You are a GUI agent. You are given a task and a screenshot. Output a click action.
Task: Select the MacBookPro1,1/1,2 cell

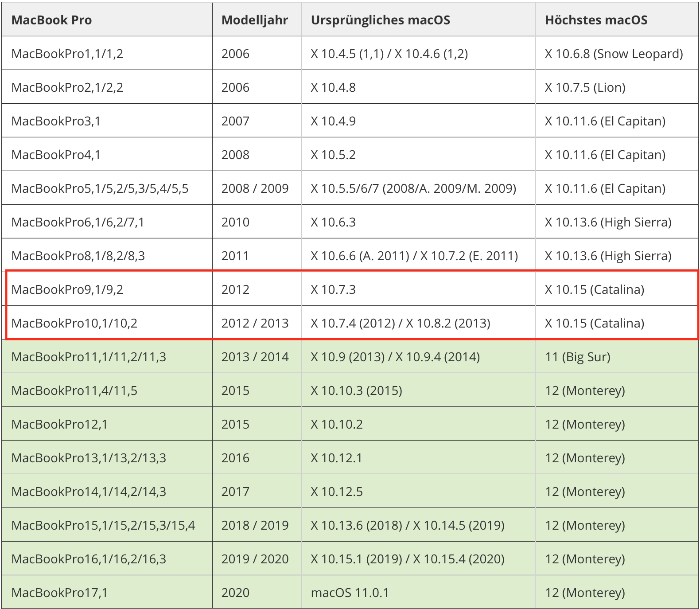tap(67, 54)
